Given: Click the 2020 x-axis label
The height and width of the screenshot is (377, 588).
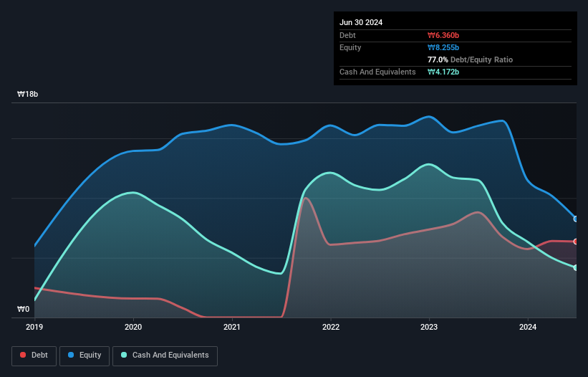Looking at the screenshot, I should 133,327.
